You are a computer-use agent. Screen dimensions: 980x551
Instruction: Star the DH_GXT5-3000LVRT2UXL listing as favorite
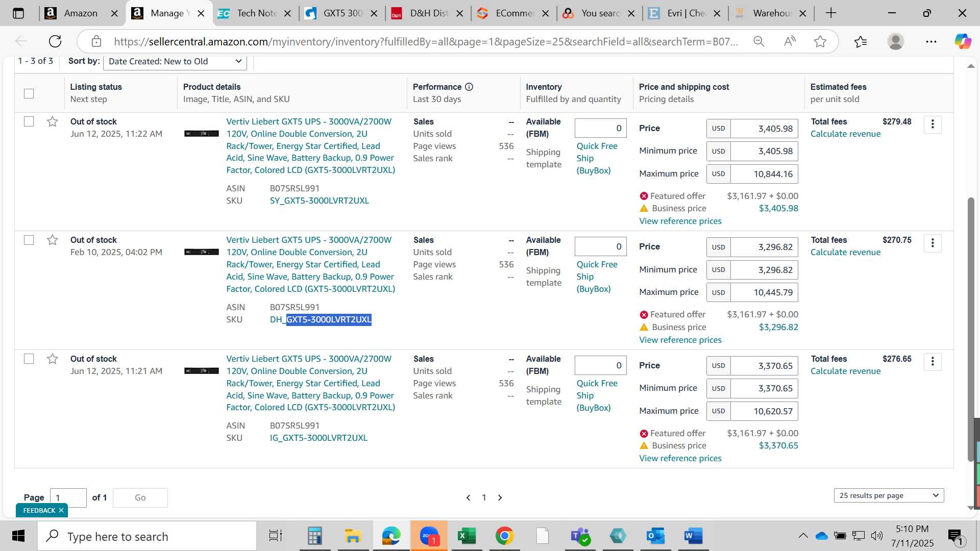click(52, 240)
